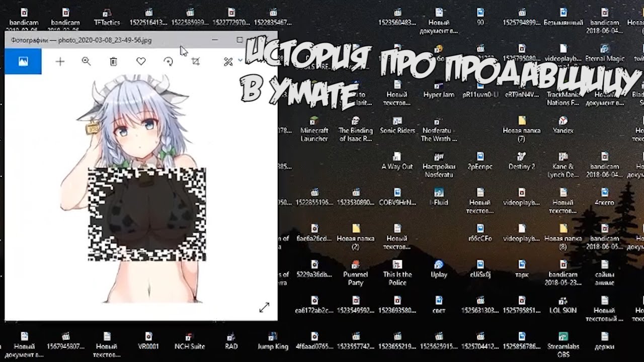This screenshot has height=362, width=644.
Task: Select the Безымянный file on desktop
Action: point(563,17)
